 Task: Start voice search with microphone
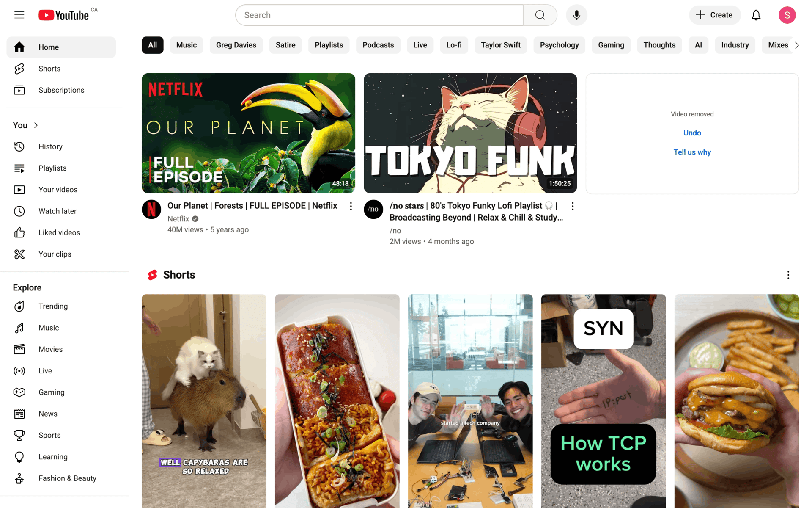(576, 15)
